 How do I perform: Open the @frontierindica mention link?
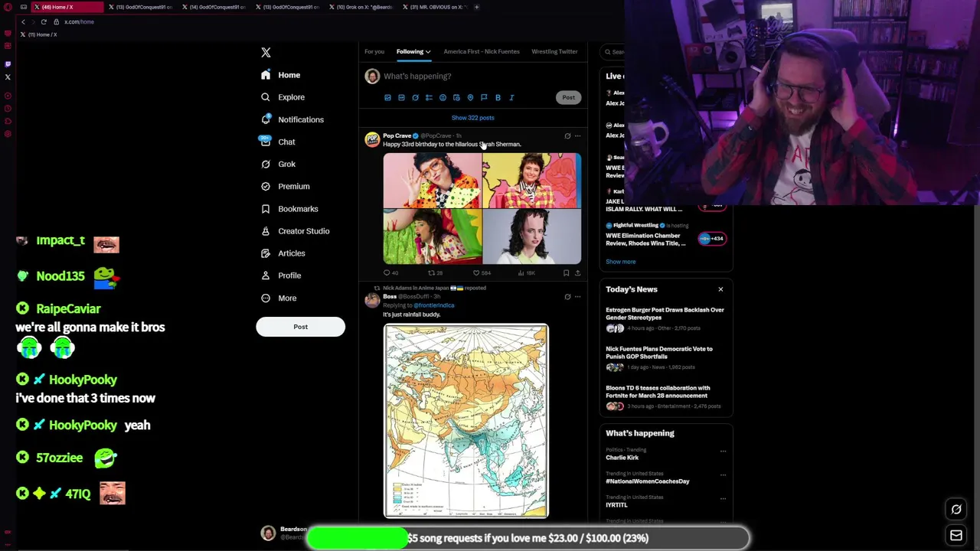434,305
